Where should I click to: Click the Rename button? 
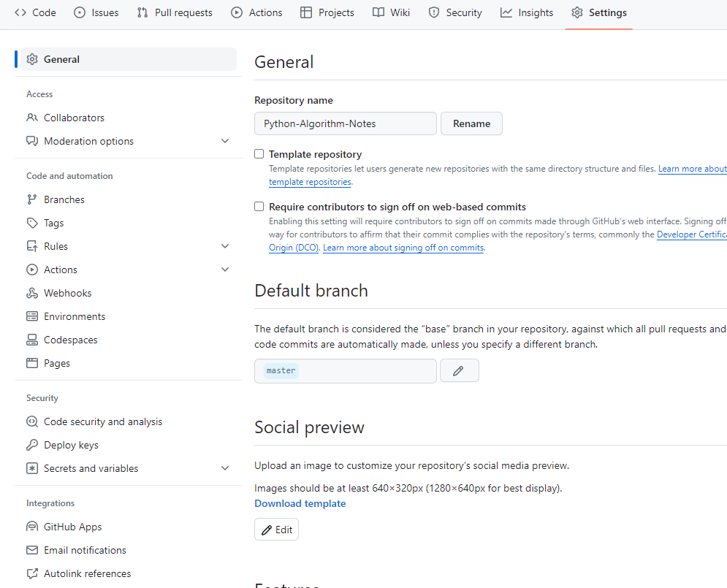tap(471, 123)
